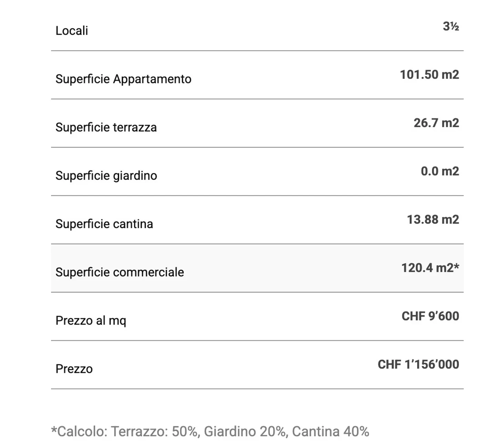Click the Locali row label

coord(72,31)
